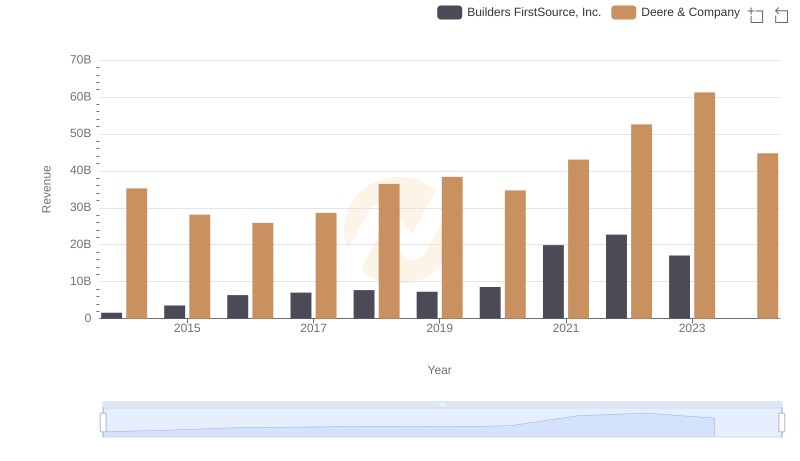This screenshot has height=461, width=800.
Task: Click the Deere & Company 2015 bar
Action: click(199, 267)
